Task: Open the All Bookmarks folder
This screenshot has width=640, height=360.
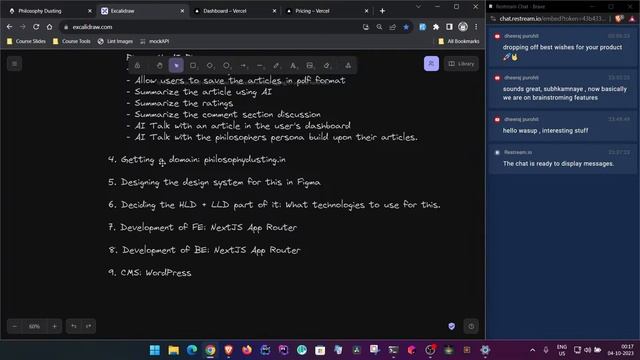Action: tap(458, 41)
